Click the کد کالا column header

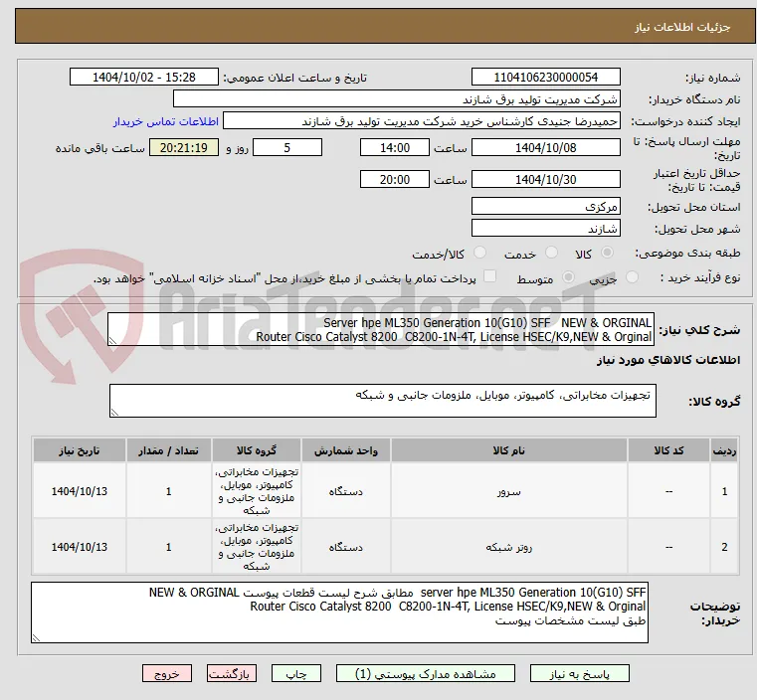click(668, 450)
